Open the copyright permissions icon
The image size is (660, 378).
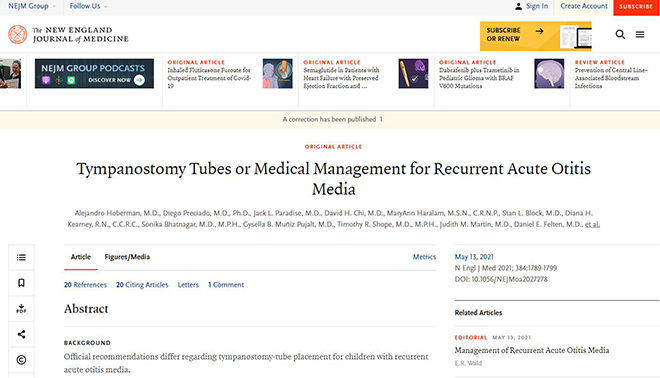[21, 360]
